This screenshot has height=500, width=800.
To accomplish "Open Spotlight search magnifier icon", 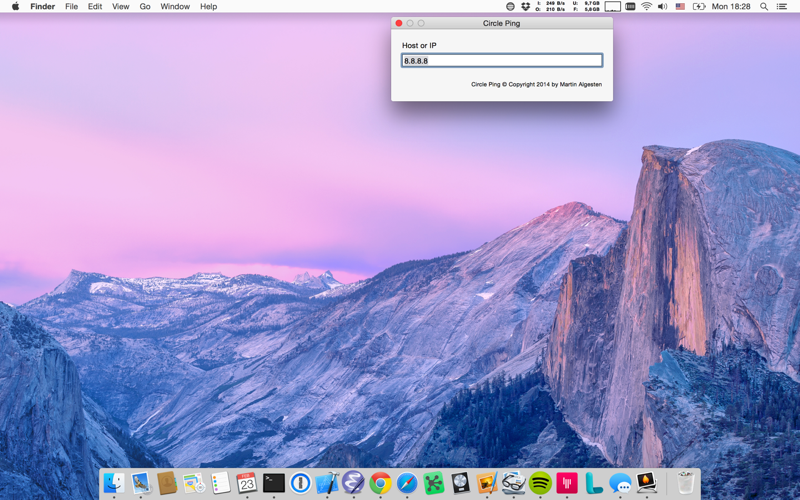I will (x=764, y=7).
